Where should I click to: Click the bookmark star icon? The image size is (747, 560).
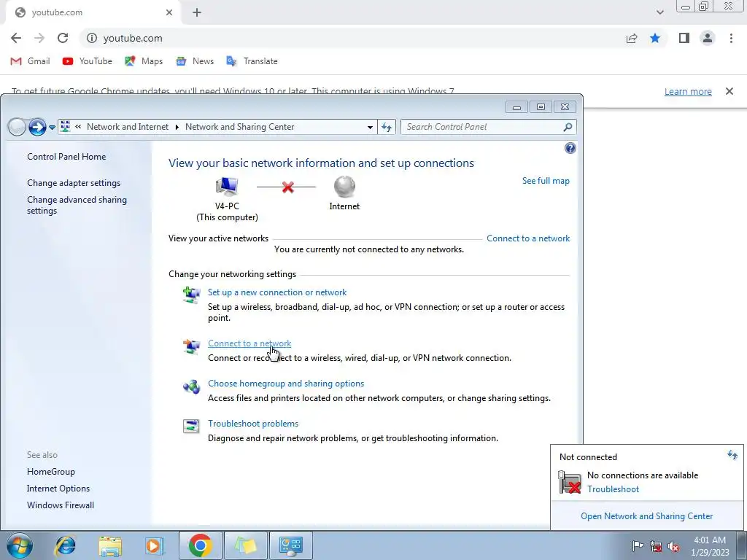tap(655, 38)
